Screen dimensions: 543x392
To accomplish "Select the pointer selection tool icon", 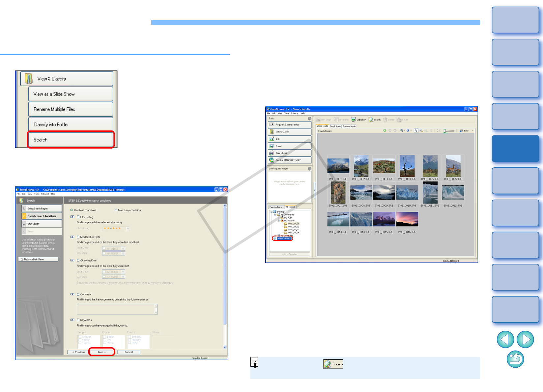I will pyautogui.click(x=416, y=131).
